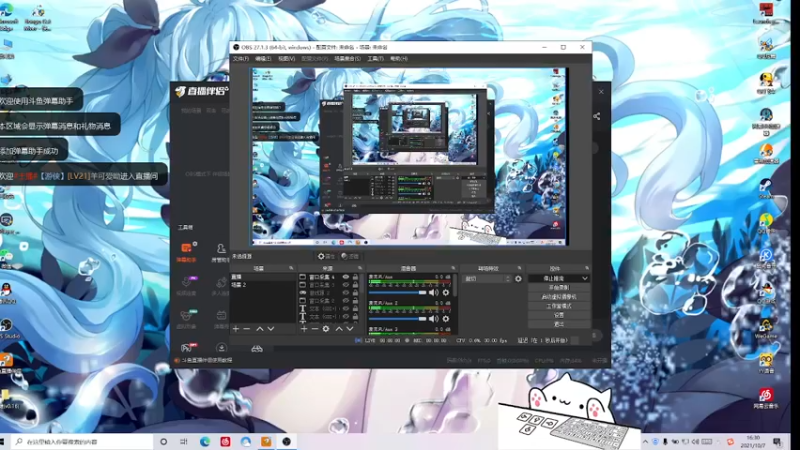The image size is (800, 450).
Task: Click the 退出 button in OBS controls
Action: click(559, 324)
